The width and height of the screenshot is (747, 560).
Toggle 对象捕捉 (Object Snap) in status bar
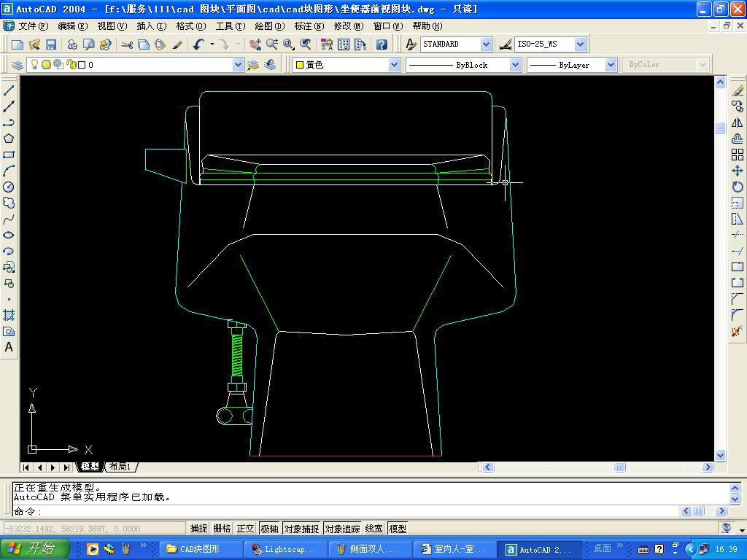[301, 529]
